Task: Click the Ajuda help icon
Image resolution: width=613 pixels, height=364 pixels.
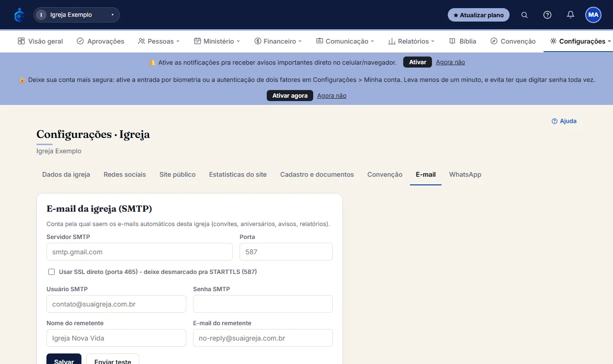Action: point(555,121)
